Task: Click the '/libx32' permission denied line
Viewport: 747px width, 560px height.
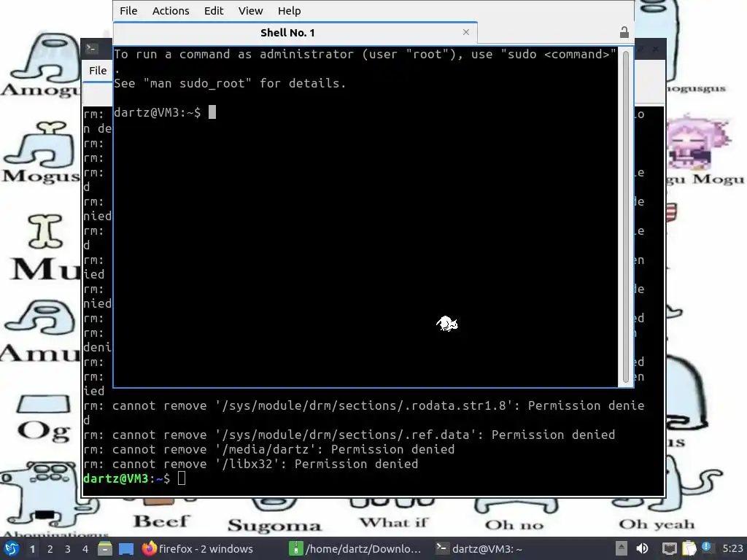Action: pos(251,464)
